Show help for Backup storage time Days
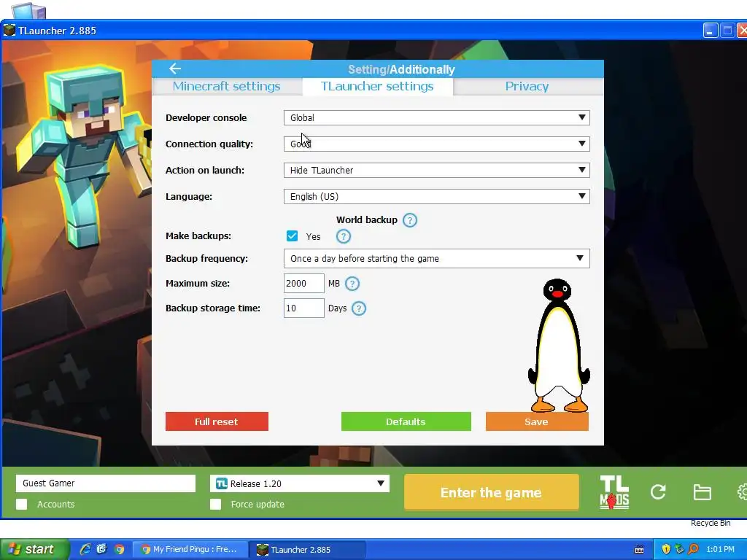Image resolution: width=747 pixels, height=560 pixels. tap(359, 308)
